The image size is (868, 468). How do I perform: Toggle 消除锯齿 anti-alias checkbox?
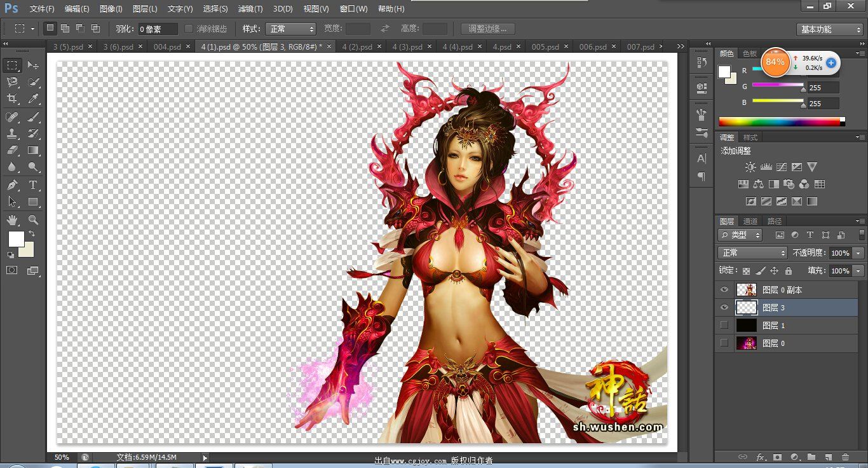pyautogui.click(x=189, y=29)
